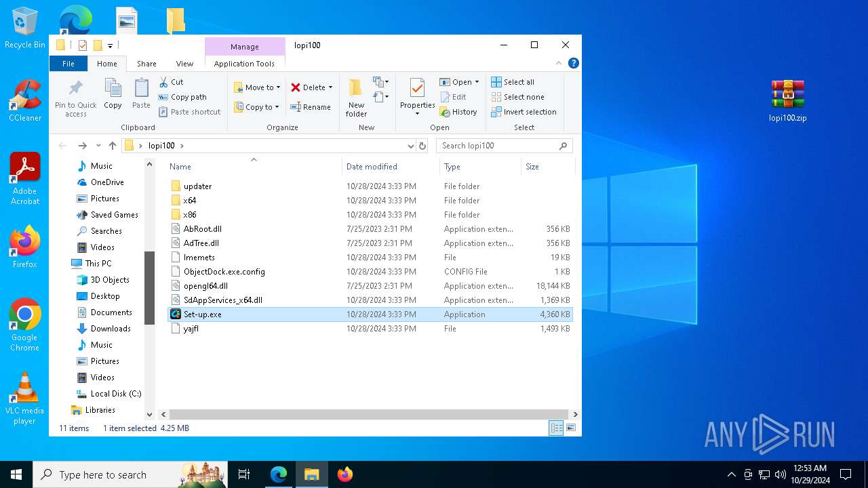Switch to the View tab

[184, 64]
